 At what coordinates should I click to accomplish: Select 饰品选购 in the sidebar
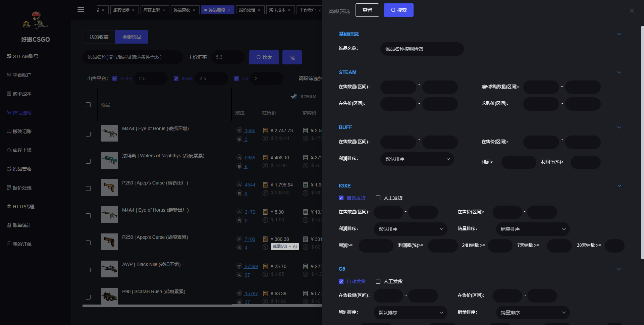pos(19,113)
